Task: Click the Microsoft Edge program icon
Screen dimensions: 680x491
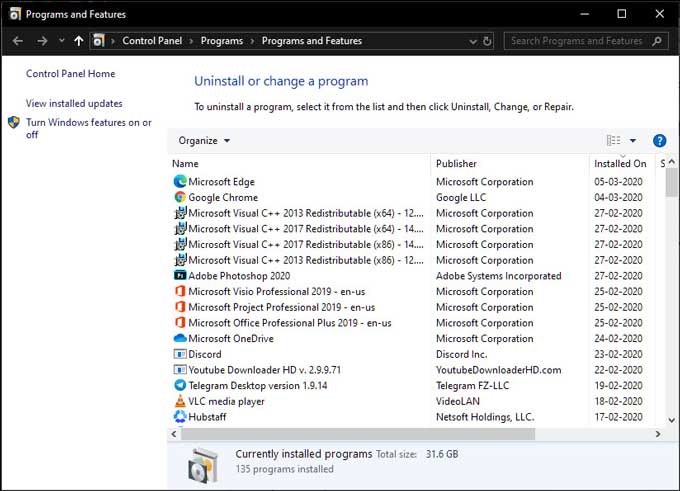Action: click(x=180, y=182)
